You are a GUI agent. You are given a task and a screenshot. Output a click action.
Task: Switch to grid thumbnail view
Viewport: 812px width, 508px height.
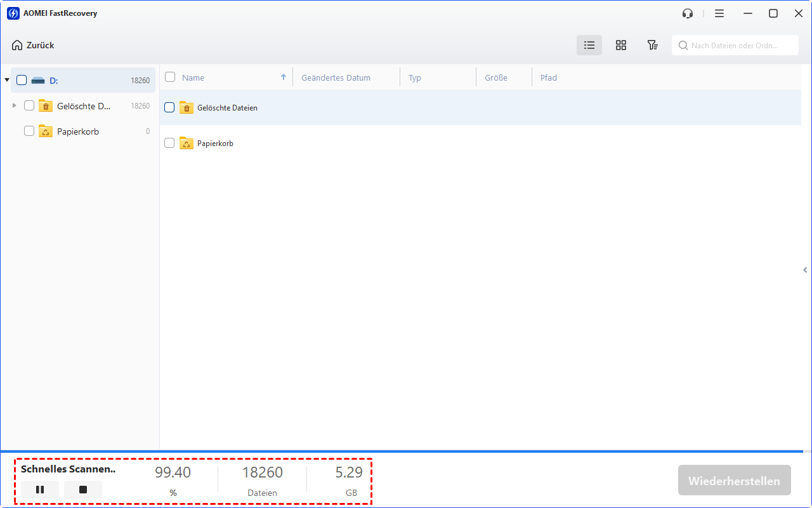click(621, 45)
